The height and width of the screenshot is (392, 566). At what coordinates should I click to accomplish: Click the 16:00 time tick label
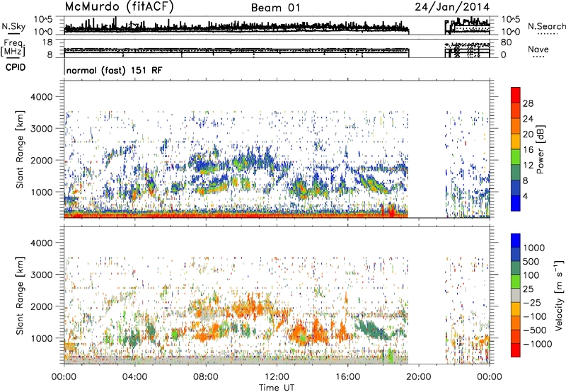point(347,377)
